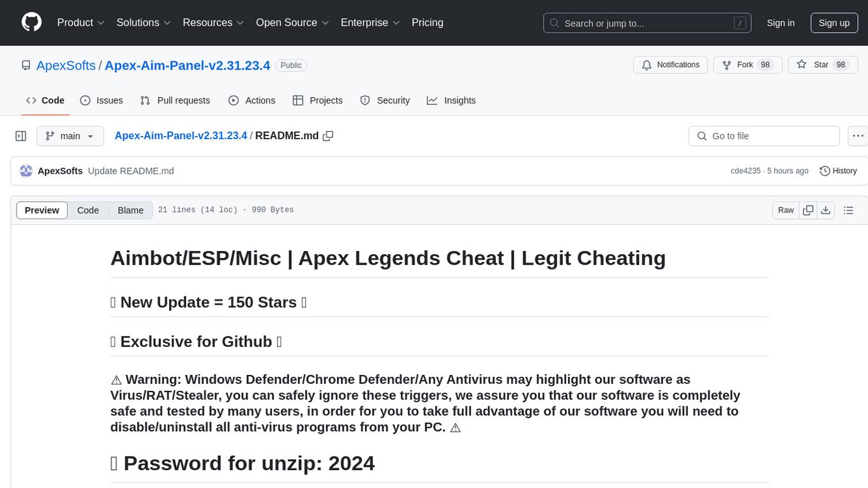Copy the raw file contents
This screenshot has width=868, height=488.
pos(808,210)
